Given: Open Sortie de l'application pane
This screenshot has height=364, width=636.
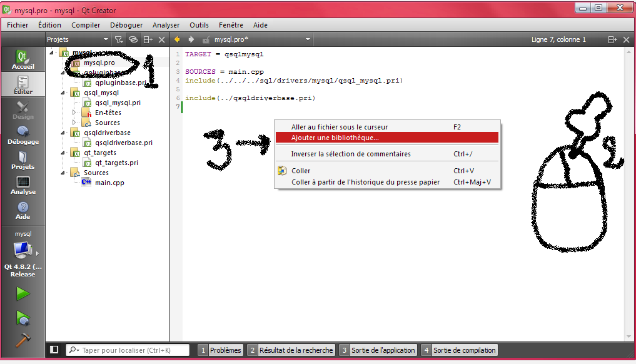Looking at the screenshot, I should 378,350.
